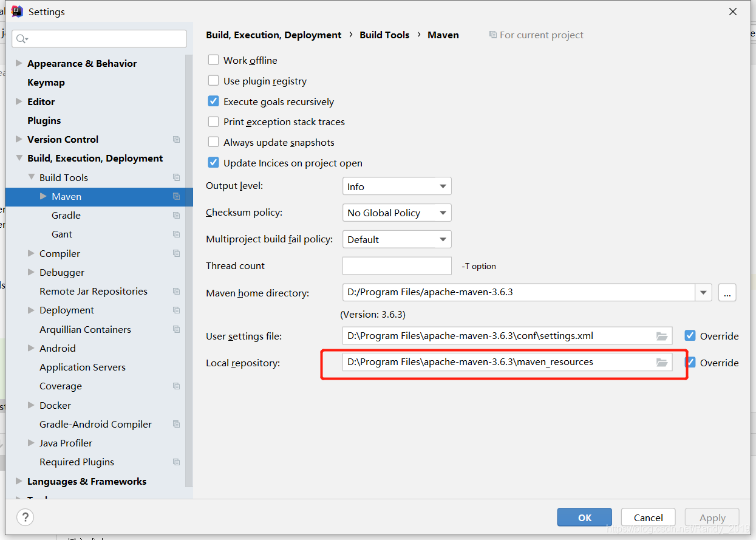The image size is (756, 540).
Task: Uncheck Update indices on project open
Action: pyautogui.click(x=213, y=163)
